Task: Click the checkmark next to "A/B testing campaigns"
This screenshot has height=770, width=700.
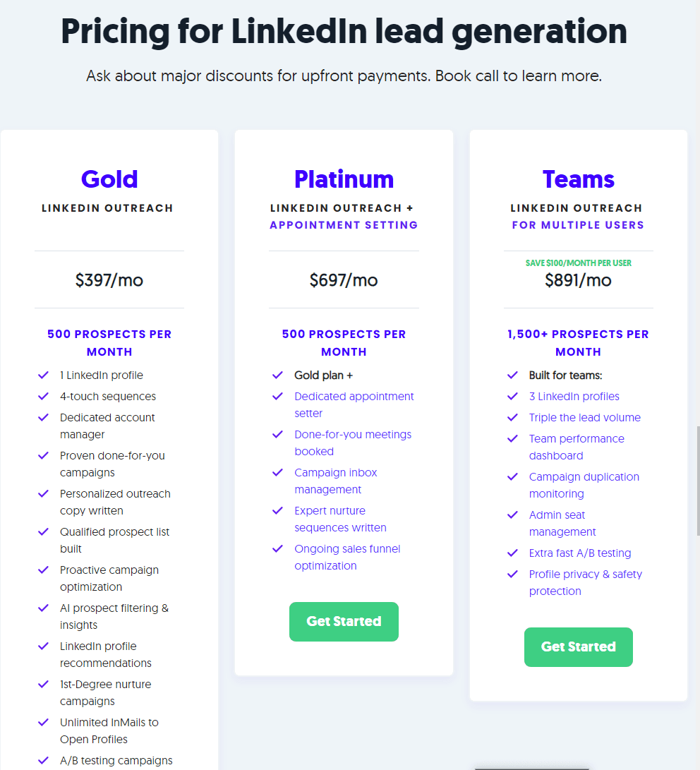Action: 43,760
